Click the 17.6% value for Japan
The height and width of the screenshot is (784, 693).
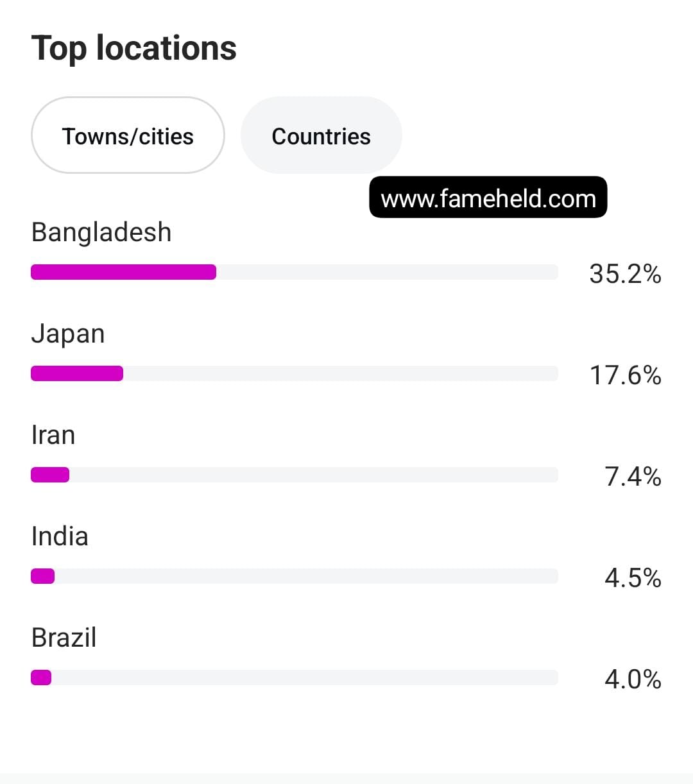click(625, 375)
